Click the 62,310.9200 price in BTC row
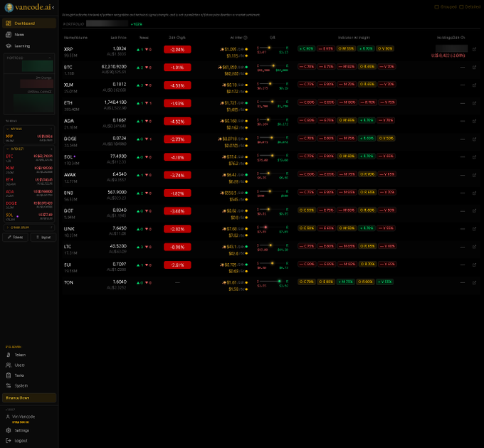The image size is (484, 448). click(x=114, y=67)
